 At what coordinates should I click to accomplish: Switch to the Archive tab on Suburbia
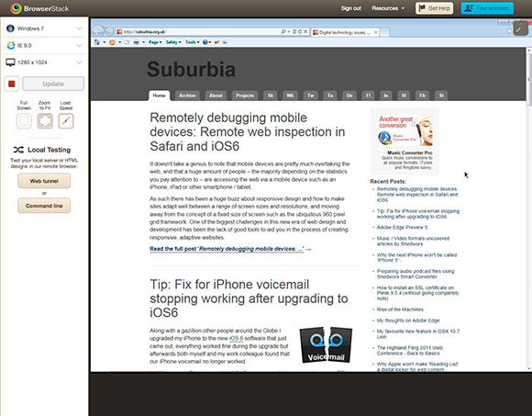[x=187, y=96]
